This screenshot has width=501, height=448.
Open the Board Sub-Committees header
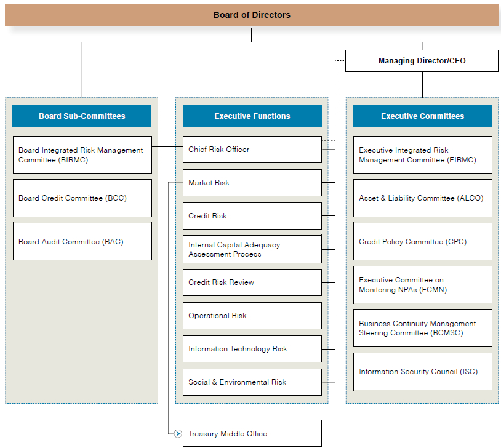82,116
